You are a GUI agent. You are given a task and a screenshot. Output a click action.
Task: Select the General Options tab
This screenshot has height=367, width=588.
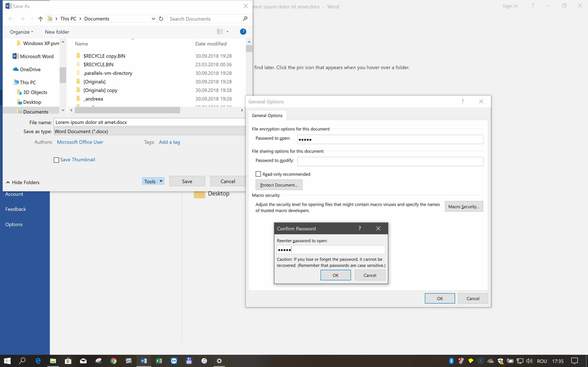pyautogui.click(x=267, y=116)
